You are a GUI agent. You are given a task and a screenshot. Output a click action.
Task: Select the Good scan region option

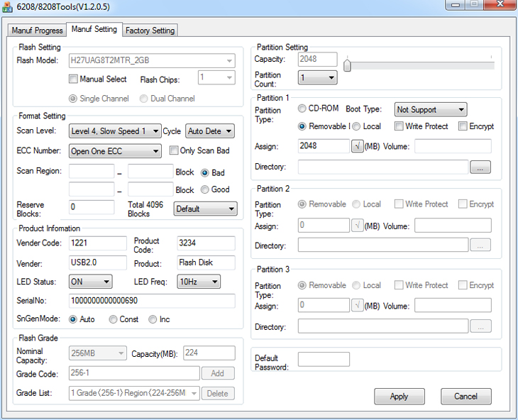205,189
